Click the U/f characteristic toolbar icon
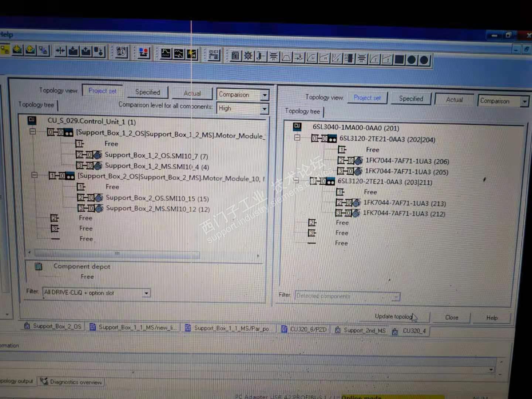This screenshot has height=399, width=532. point(336,58)
